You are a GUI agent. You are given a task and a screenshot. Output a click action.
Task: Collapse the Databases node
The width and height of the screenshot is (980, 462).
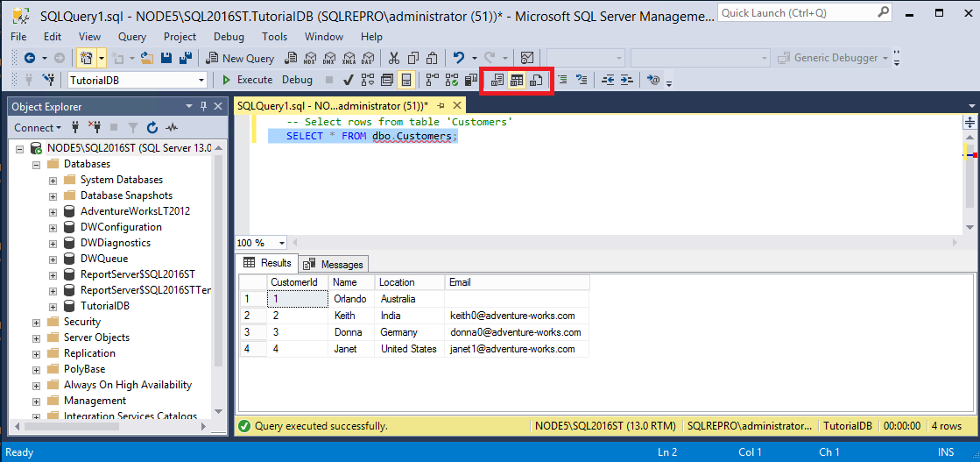(36, 164)
